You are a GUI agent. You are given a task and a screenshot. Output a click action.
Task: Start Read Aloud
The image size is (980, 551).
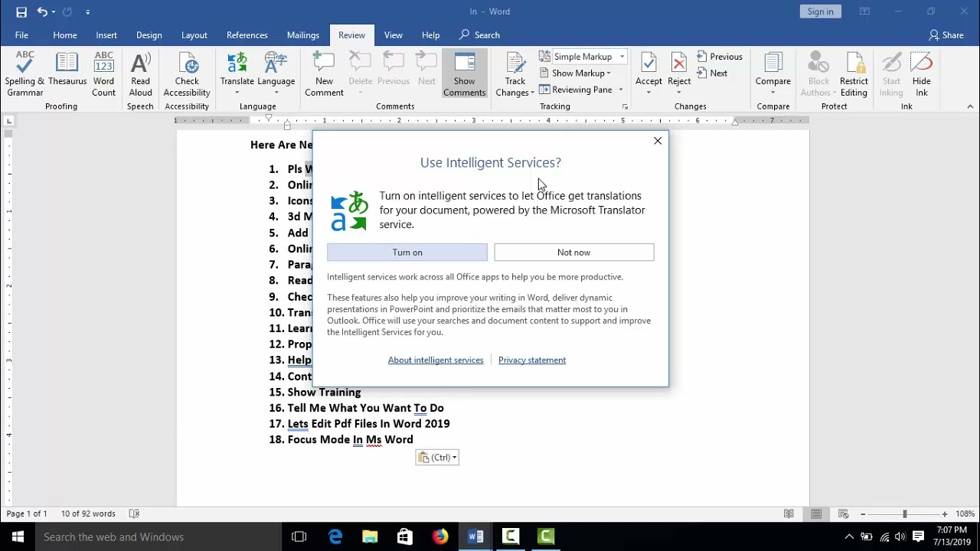tap(140, 74)
